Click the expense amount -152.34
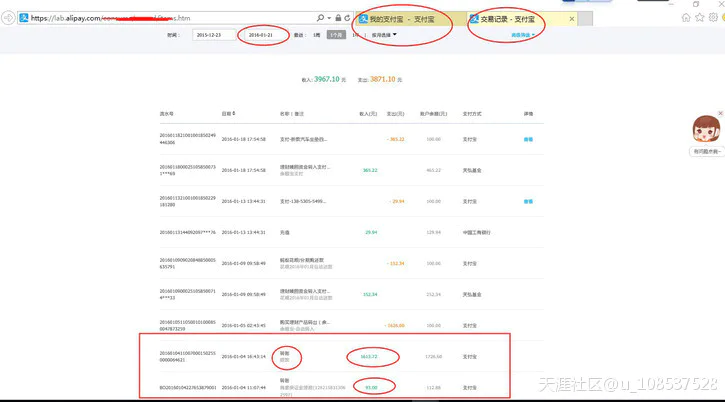This screenshot has height=402, width=725. 395,263
